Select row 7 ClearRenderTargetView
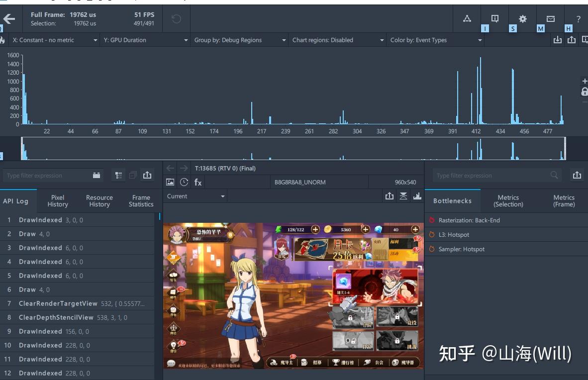 [77, 303]
